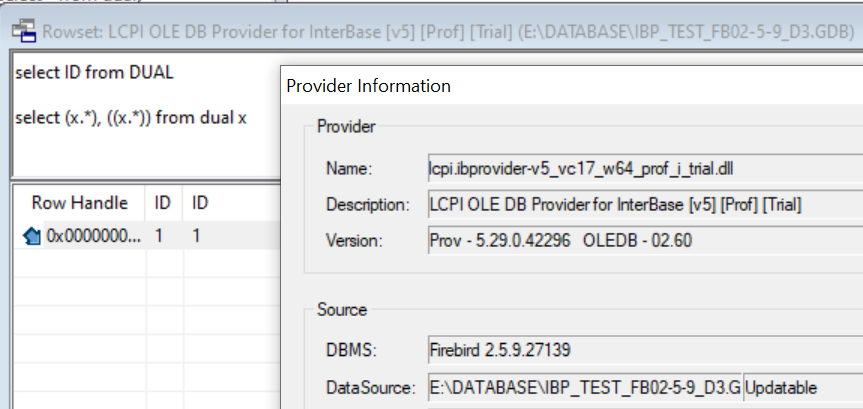The height and width of the screenshot is (409, 863).
Task: Click the second ID cell with value 1
Action: click(x=198, y=237)
